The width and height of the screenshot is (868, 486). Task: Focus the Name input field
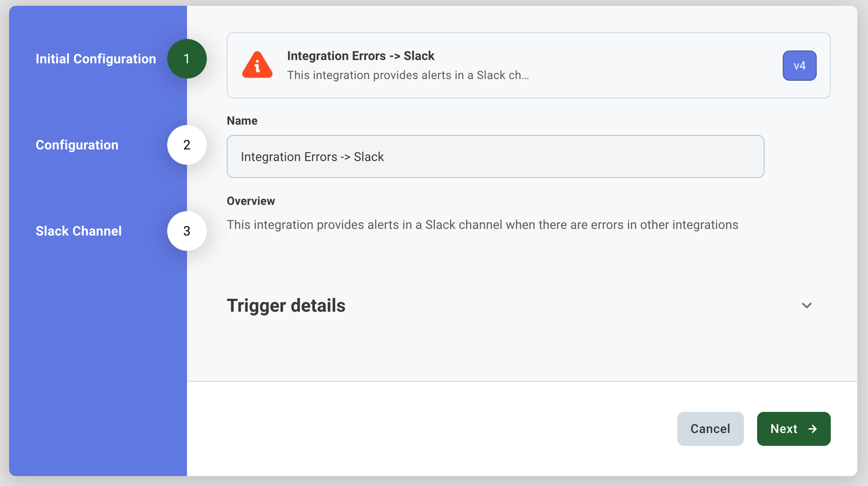(495, 156)
